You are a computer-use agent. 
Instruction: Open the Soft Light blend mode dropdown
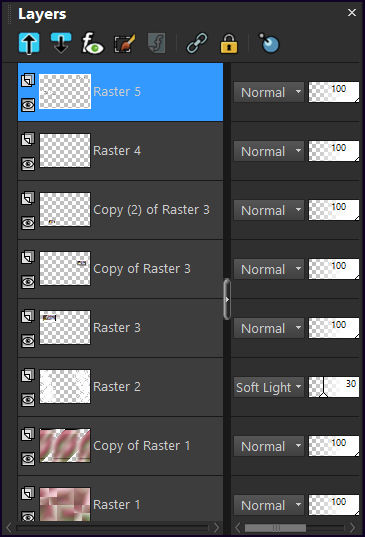point(268,387)
